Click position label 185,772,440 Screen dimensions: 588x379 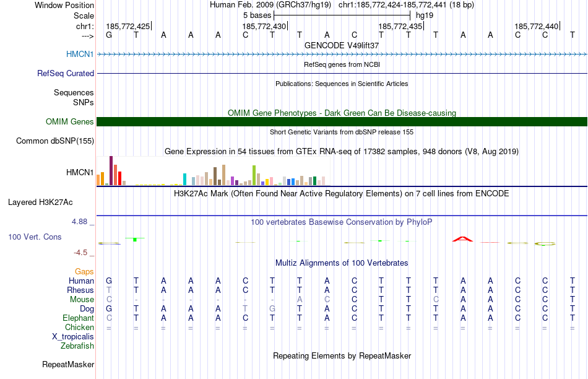click(x=536, y=26)
